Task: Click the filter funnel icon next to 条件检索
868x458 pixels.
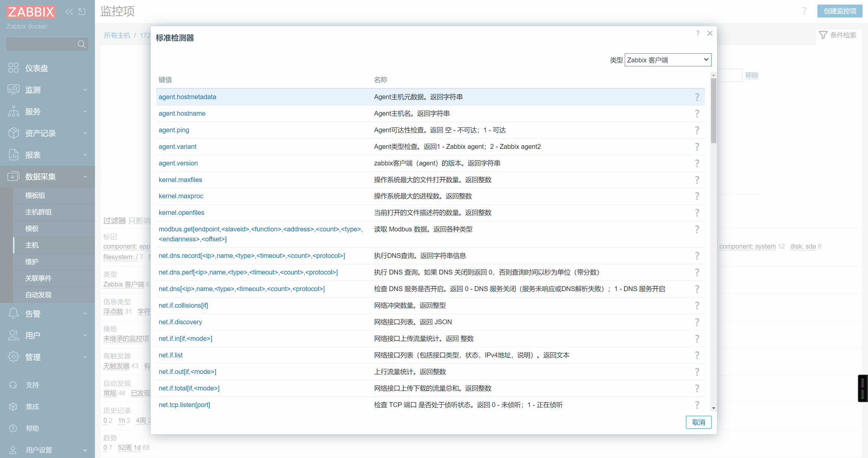Action: (x=823, y=35)
